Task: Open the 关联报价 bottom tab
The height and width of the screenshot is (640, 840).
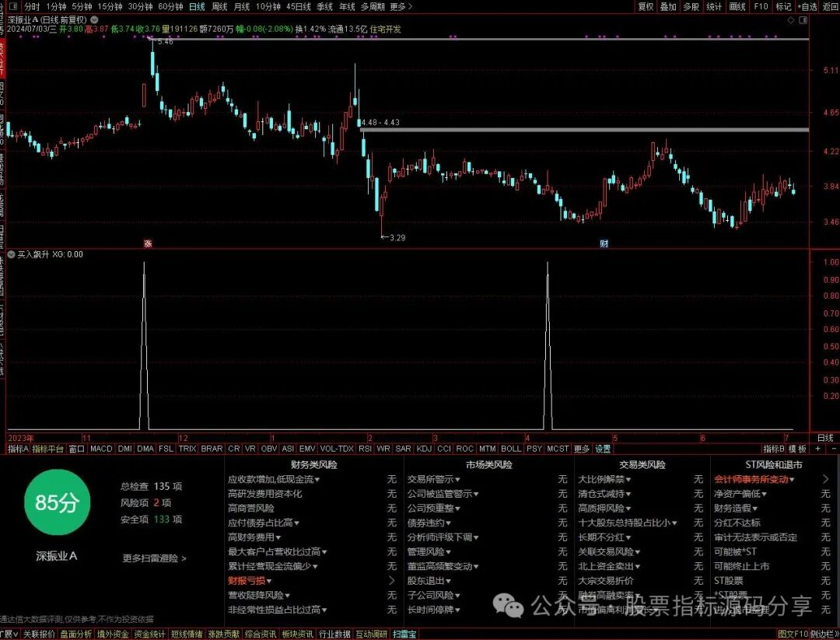Action: click(x=39, y=634)
